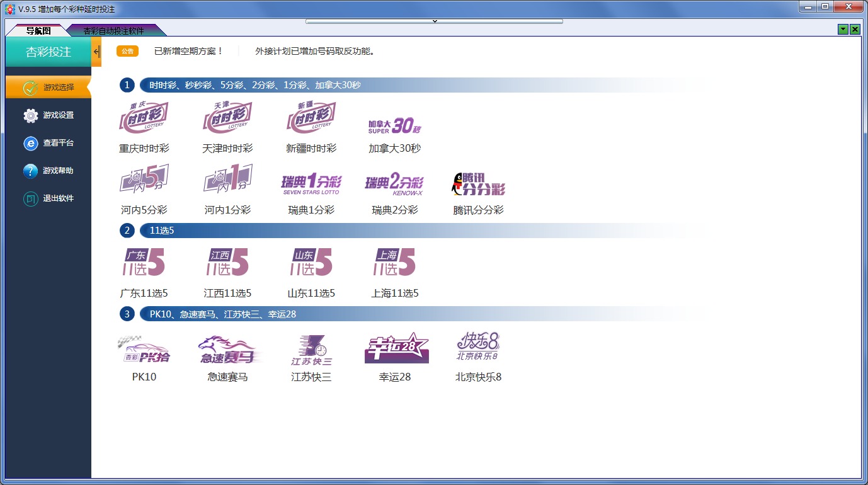Close the current tab with green X
Screen dimensions: 868x485
point(855,30)
